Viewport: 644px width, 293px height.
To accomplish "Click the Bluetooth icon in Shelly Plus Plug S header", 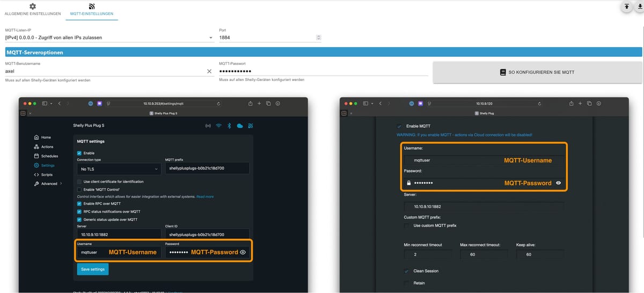I will tap(229, 126).
